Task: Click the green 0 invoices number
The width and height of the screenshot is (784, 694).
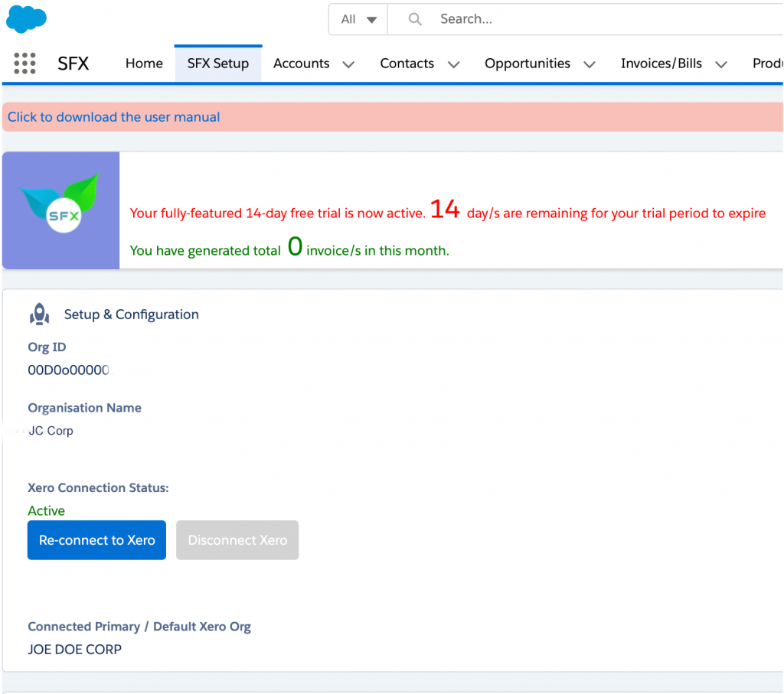Action: 296,246
